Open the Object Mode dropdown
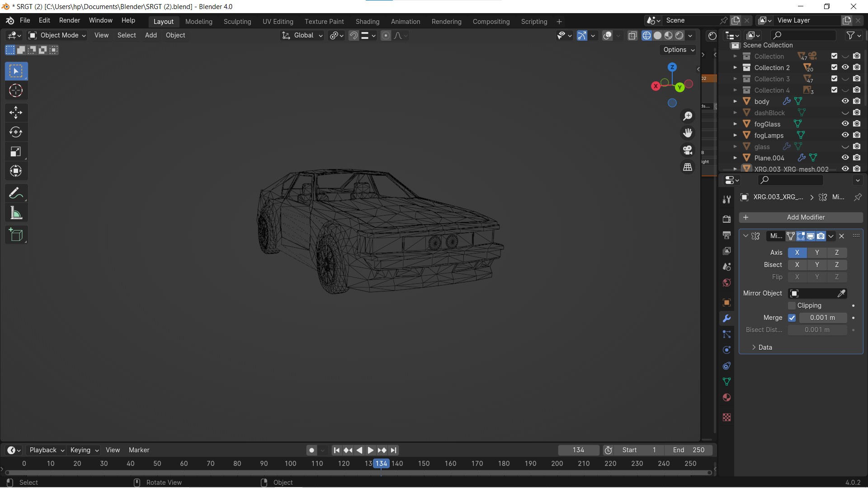Screen dimensions: 868x488 tap(58, 35)
